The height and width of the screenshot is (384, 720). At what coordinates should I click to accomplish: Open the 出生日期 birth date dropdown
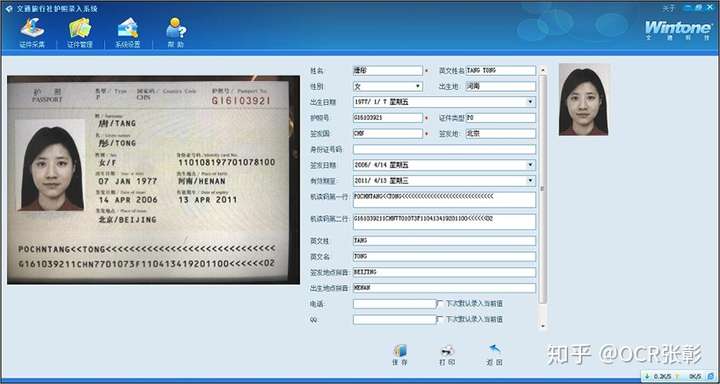(x=531, y=102)
